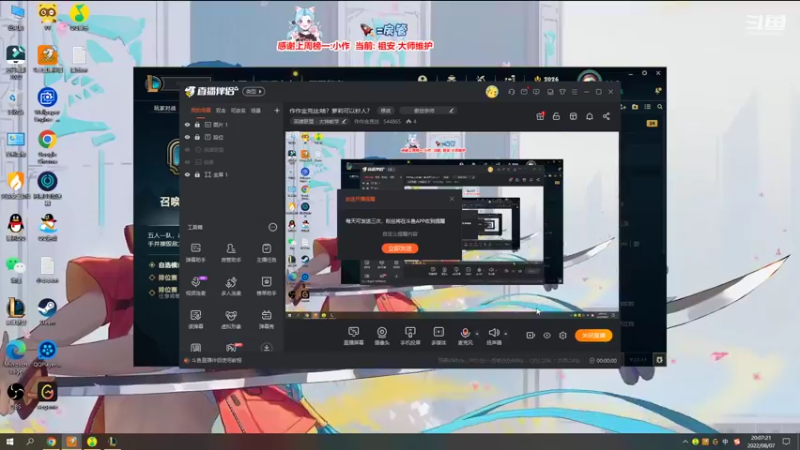Click the share icon above preview
Viewport: 800px width, 450px height.
(x=606, y=116)
